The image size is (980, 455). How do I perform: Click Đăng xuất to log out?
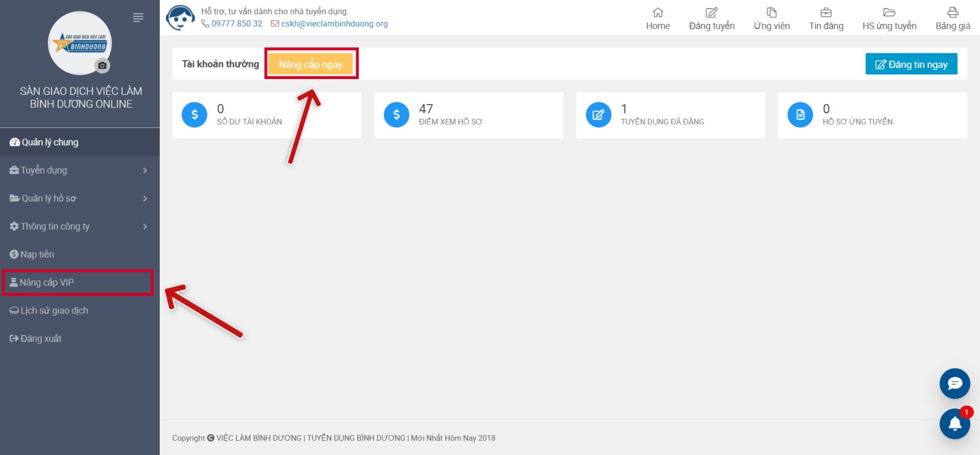40,339
